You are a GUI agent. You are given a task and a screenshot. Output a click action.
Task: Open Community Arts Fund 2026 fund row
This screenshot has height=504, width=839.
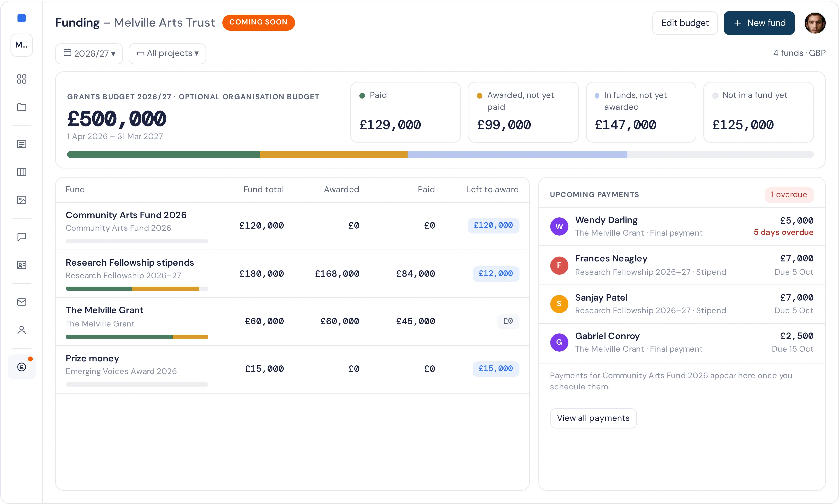[292, 226]
